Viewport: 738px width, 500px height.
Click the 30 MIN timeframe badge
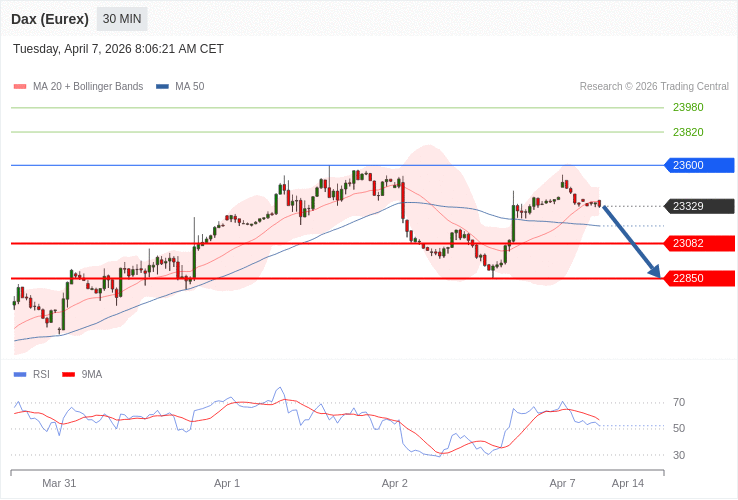tap(122, 19)
